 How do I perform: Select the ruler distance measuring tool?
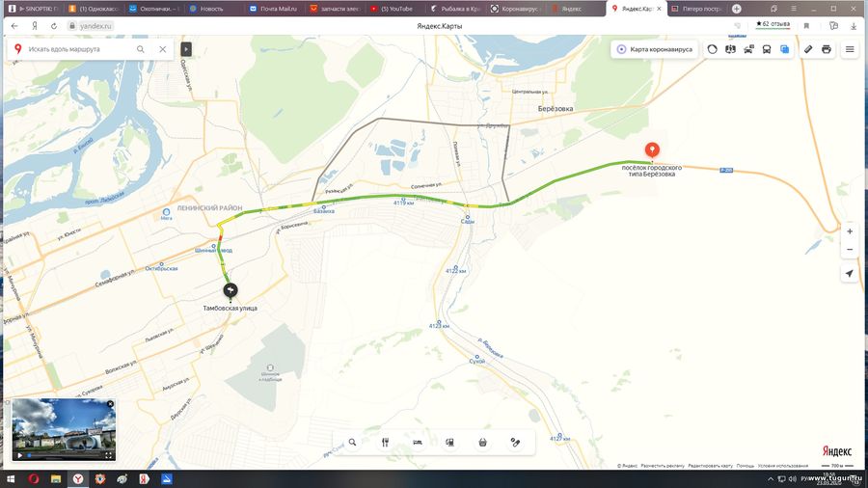[808, 49]
